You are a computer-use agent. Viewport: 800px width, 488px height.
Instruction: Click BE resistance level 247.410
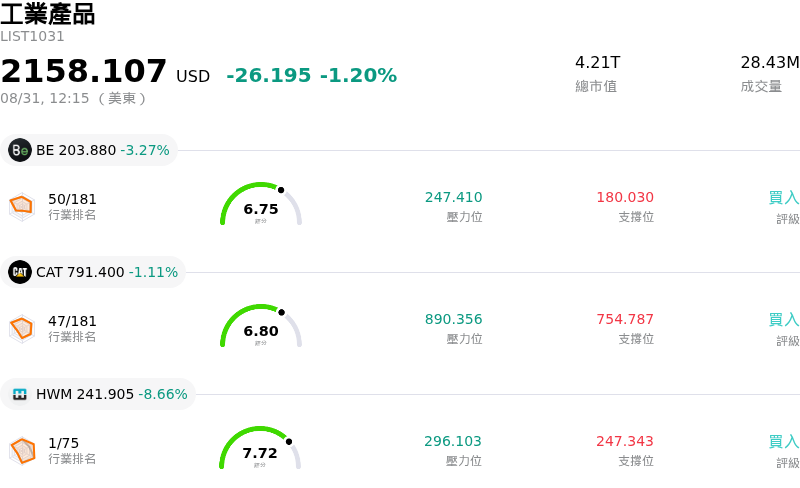click(x=454, y=197)
